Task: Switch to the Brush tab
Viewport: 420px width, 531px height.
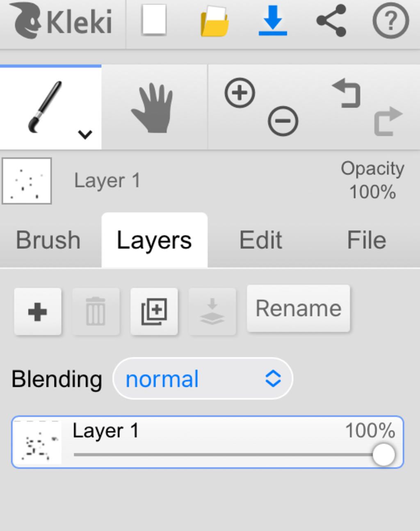Action: (x=48, y=240)
